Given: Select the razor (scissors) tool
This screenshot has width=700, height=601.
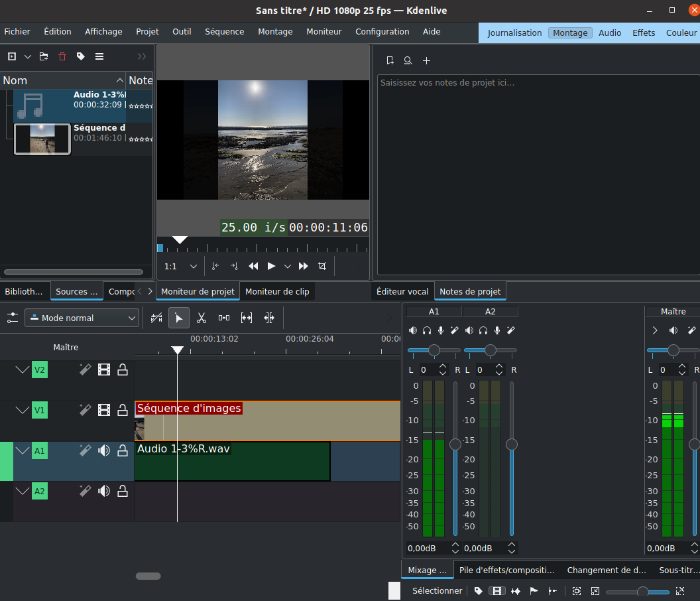Looking at the screenshot, I should point(202,318).
